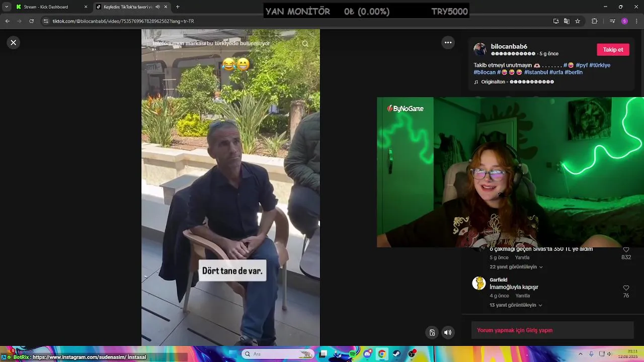Expand 13 yanıt görüntüleyin replies
644x362 pixels.
pyautogui.click(x=516, y=305)
